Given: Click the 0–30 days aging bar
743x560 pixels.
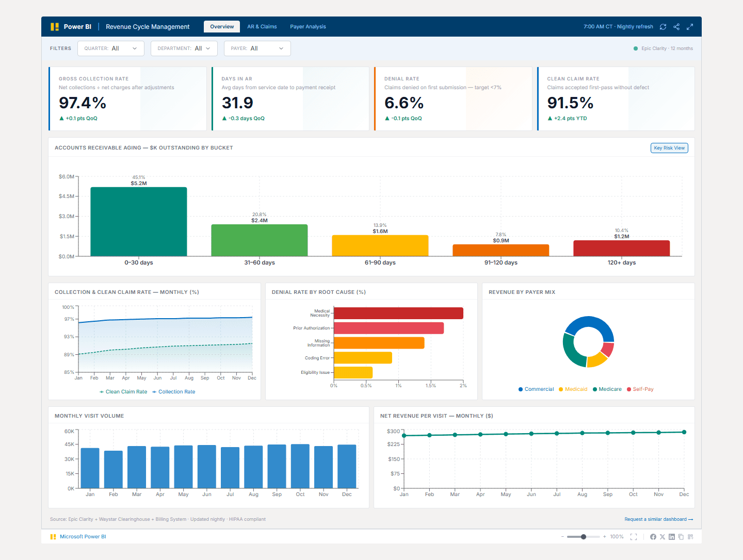Looking at the screenshot, I should (x=139, y=222).
